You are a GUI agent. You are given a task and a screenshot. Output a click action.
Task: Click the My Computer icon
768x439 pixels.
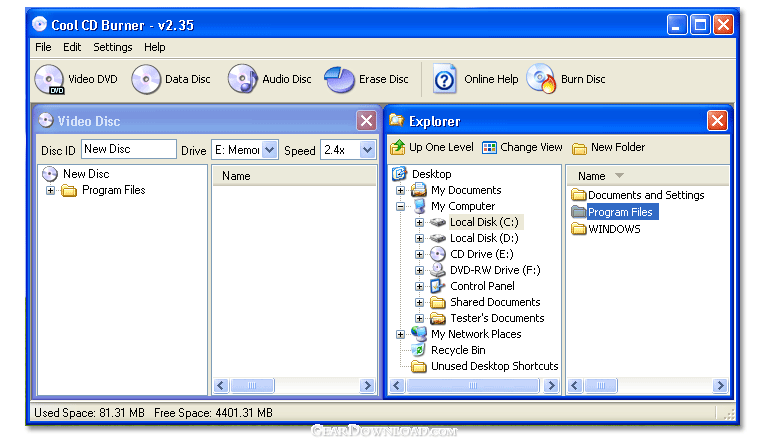pos(419,206)
